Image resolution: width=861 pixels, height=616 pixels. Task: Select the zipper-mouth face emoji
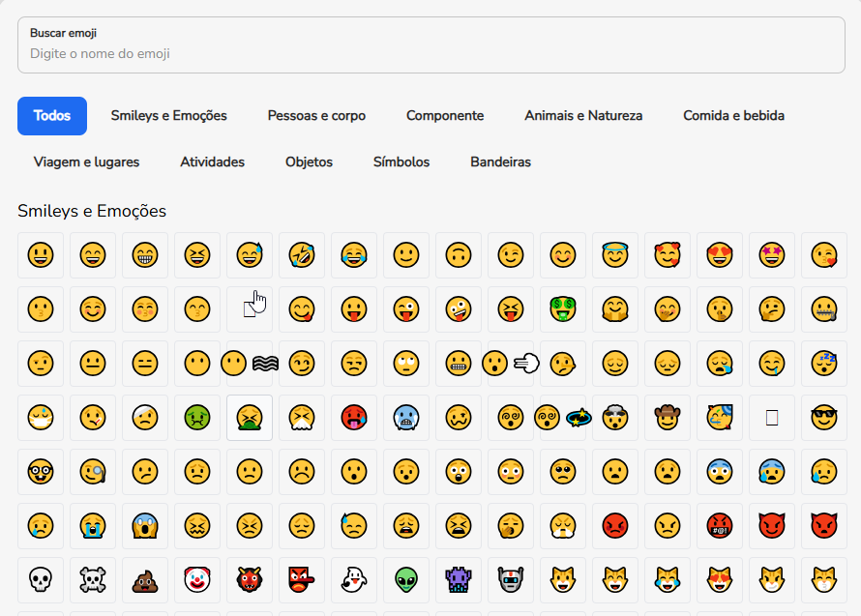click(824, 309)
